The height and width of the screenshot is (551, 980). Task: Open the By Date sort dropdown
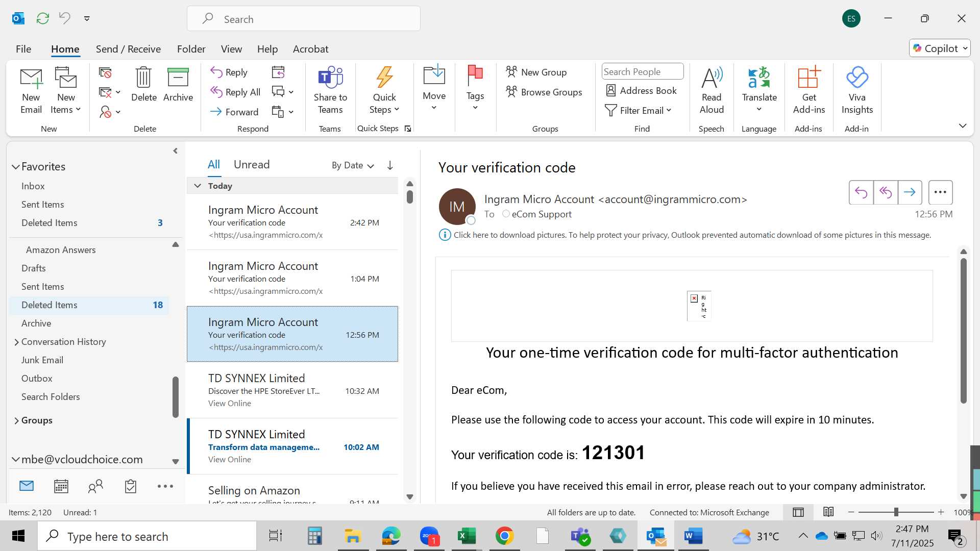tap(353, 165)
